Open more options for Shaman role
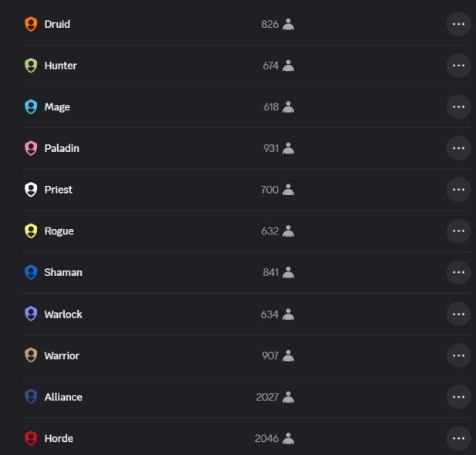The image size is (476, 455). (458, 272)
